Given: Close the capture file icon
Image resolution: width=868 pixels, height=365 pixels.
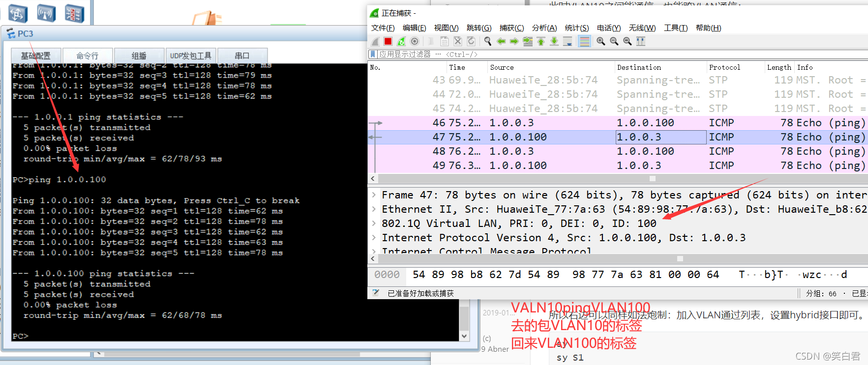Looking at the screenshot, I should 457,41.
